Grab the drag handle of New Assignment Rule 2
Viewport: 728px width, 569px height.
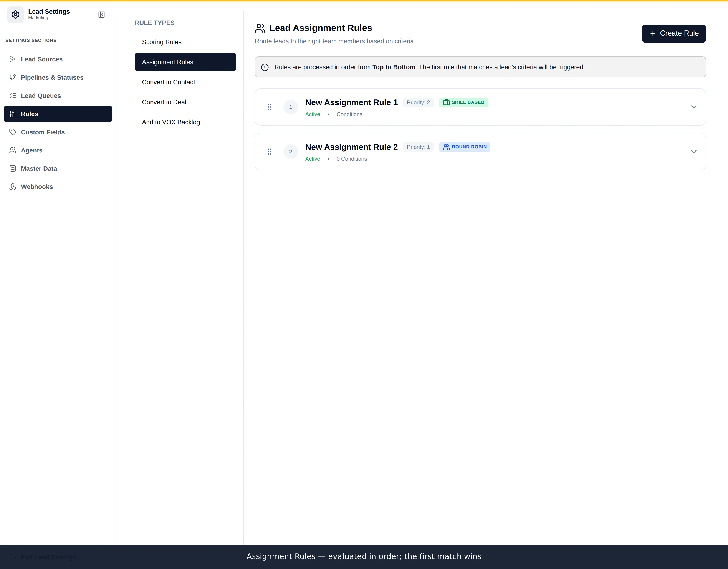pos(269,152)
